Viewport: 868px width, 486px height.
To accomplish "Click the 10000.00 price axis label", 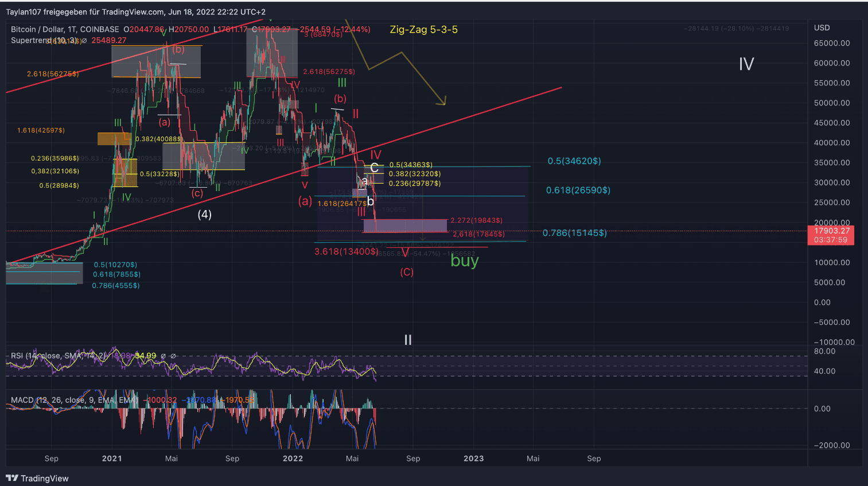I will click(x=832, y=262).
